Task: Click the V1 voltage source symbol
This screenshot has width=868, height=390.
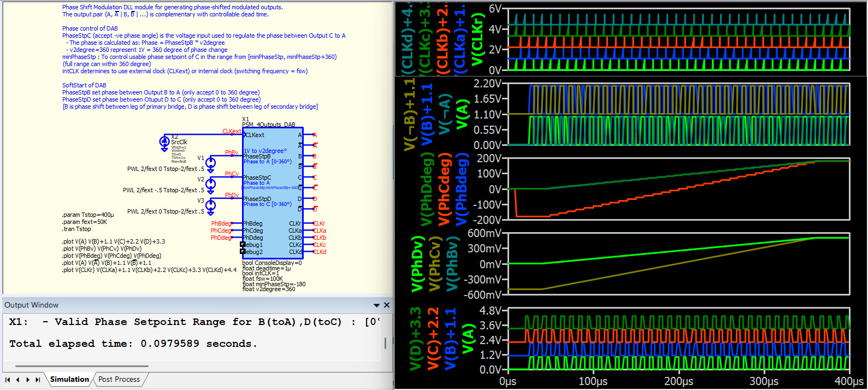Action: (x=210, y=163)
